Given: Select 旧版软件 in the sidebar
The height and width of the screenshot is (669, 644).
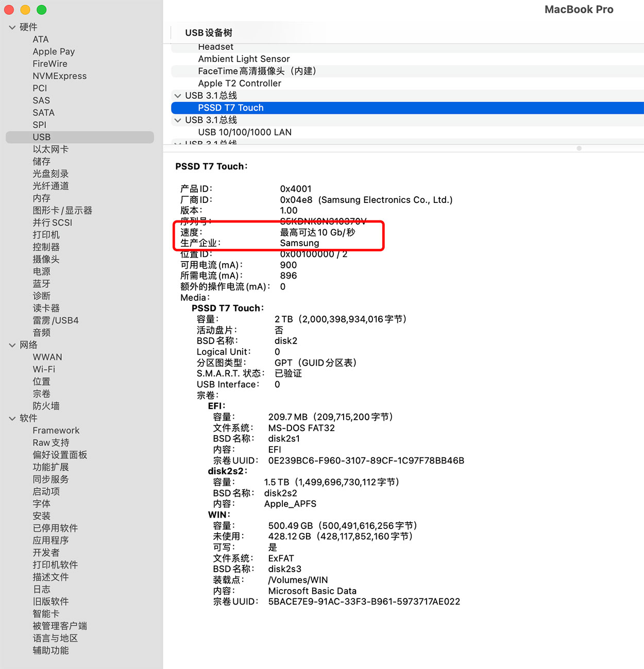Looking at the screenshot, I should [x=50, y=602].
